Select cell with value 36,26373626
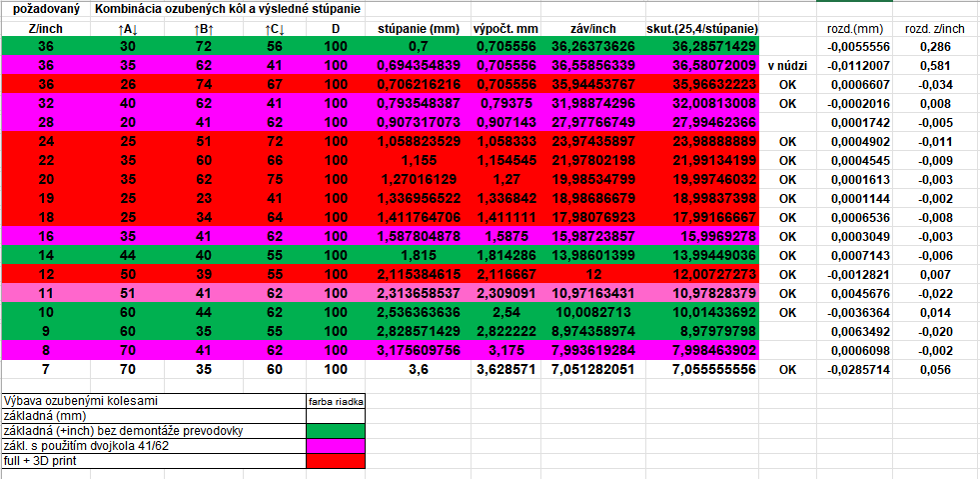The height and width of the screenshot is (479, 980). click(x=593, y=46)
